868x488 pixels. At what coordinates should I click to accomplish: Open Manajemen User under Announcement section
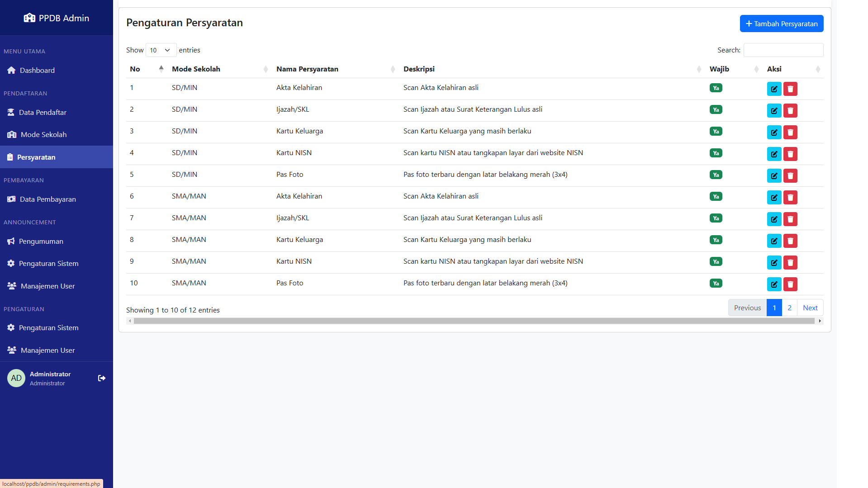click(x=57, y=286)
